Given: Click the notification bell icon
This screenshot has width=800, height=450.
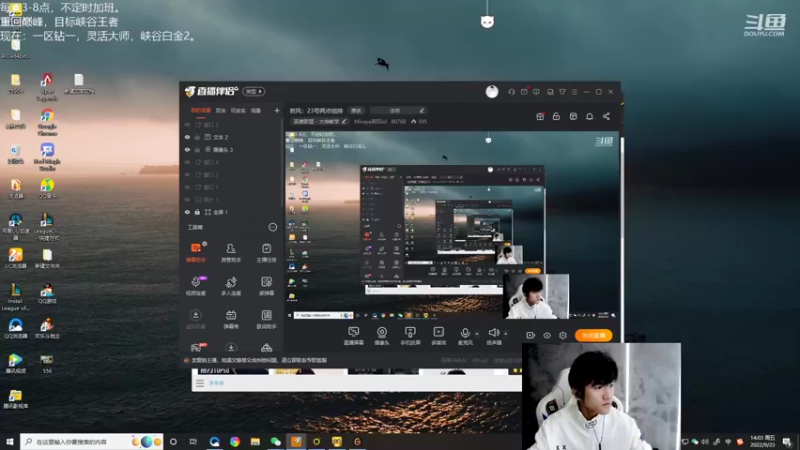Looking at the screenshot, I should [589, 116].
